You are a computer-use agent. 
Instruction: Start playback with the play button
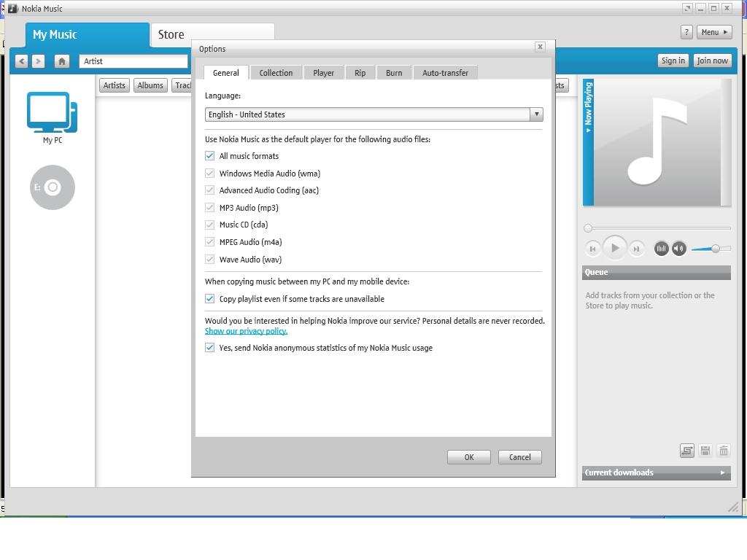click(x=614, y=248)
